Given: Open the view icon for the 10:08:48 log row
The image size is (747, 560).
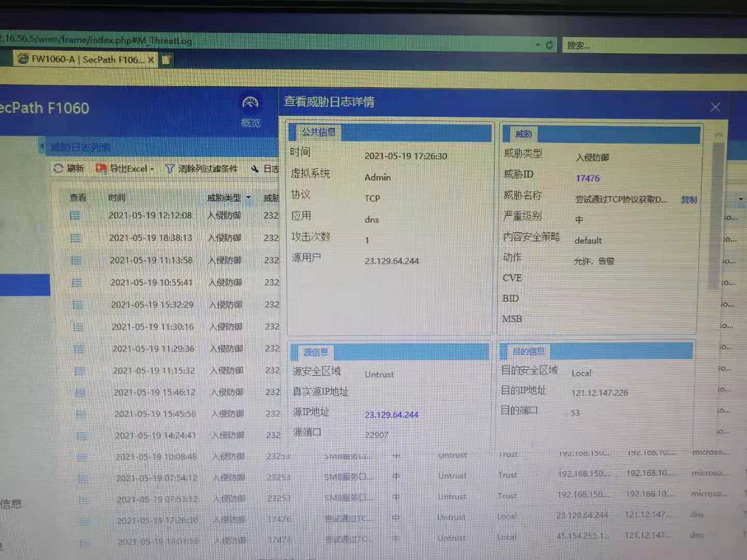Looking at the screenshot, I should [82, 457].
